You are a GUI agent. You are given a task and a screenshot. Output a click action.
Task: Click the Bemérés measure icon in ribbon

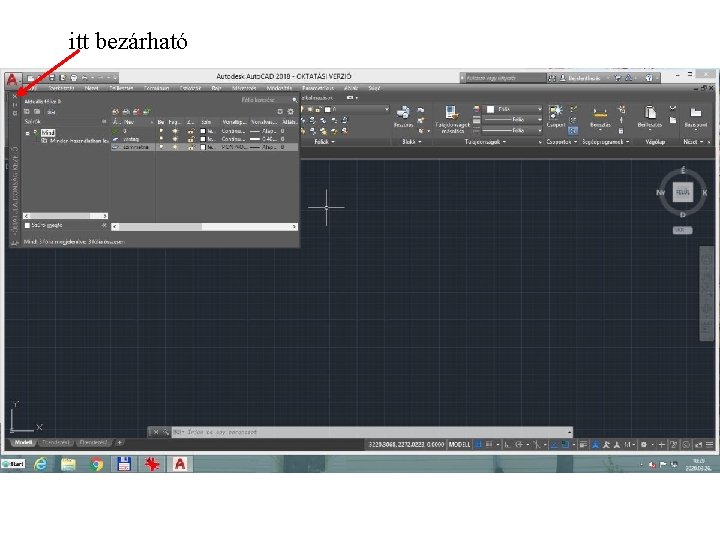[x=600, y=112]
